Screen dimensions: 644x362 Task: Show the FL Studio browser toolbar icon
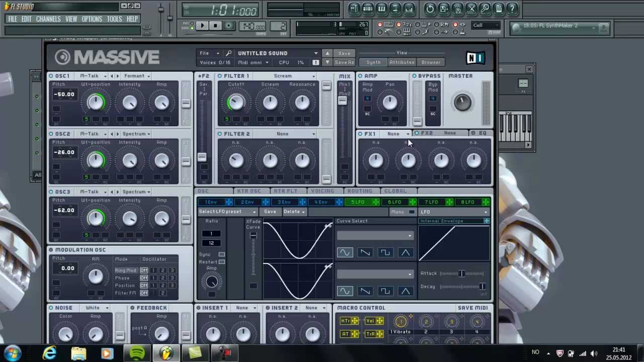pyautogui.click(x=395, y=9)
